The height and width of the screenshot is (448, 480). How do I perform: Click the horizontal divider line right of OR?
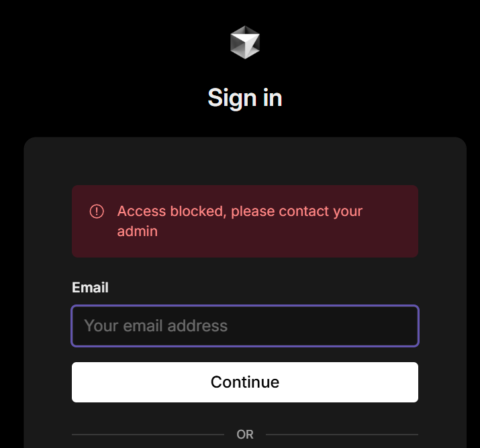342,435
